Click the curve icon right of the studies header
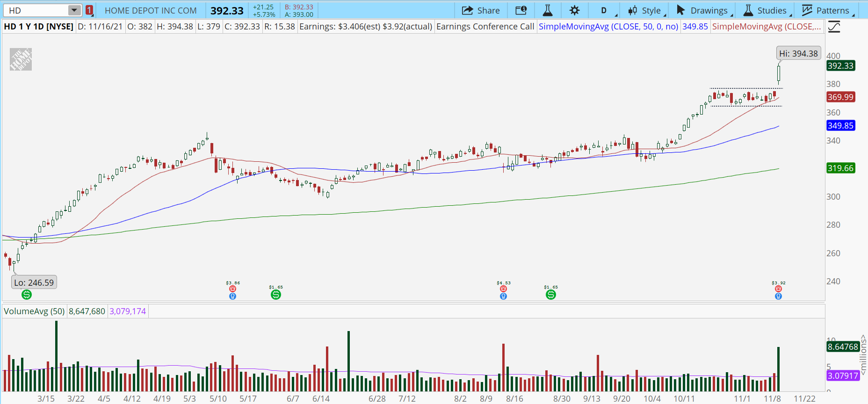The width and height of the screenshot is (868, 404). [x=834, y=27]
